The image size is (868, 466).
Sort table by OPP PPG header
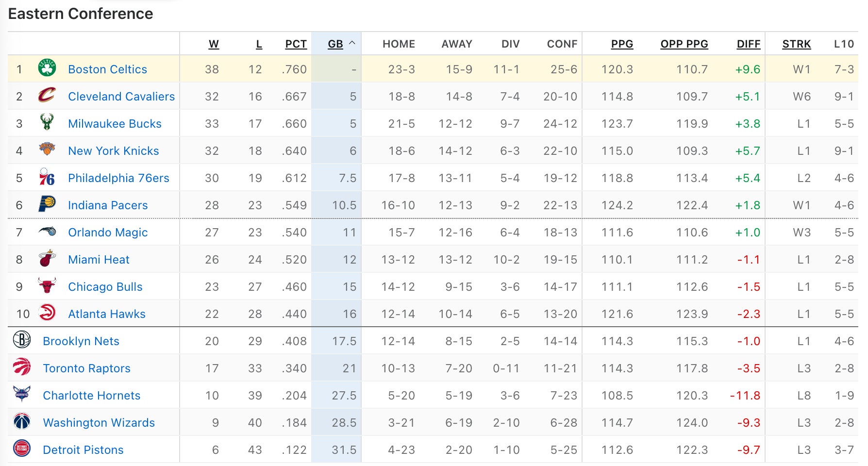coord(684,44)
